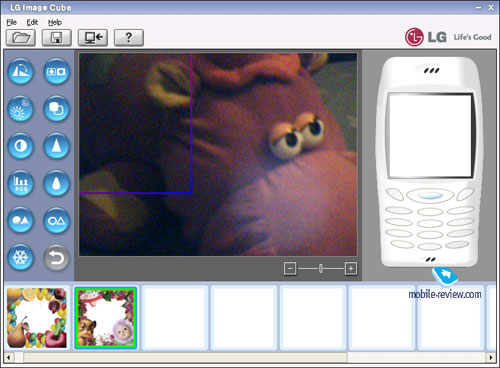Image resolution: width=500 pixels, height=368 pixels.
Task: Select the puppy and baby frame thumbnail
Action: click(106, 318)
